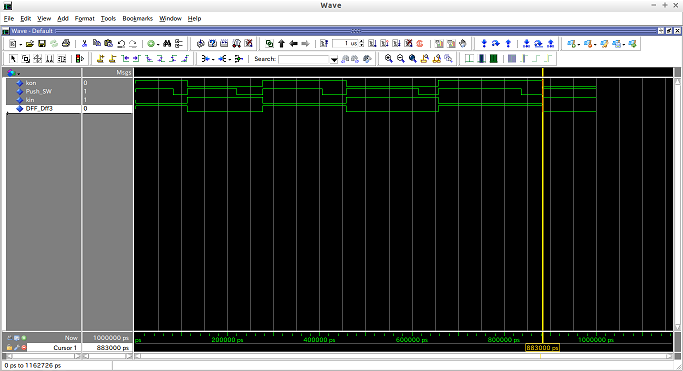Toggle the lock icon for Cursor 1

tap(9, 347)
